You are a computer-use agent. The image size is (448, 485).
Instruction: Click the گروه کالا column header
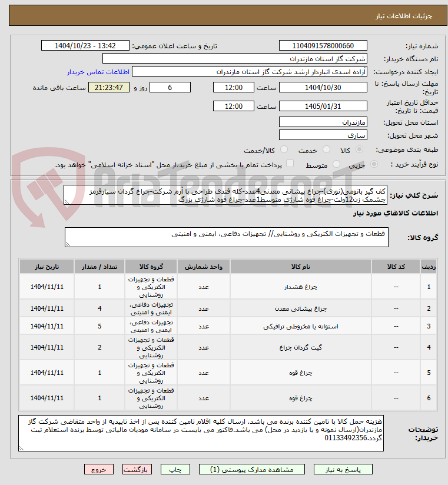(151, 267)
